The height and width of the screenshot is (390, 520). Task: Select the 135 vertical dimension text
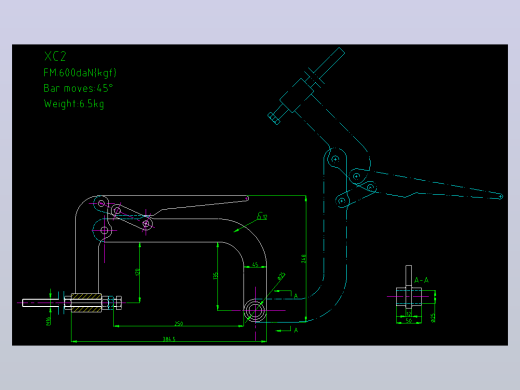216,276
